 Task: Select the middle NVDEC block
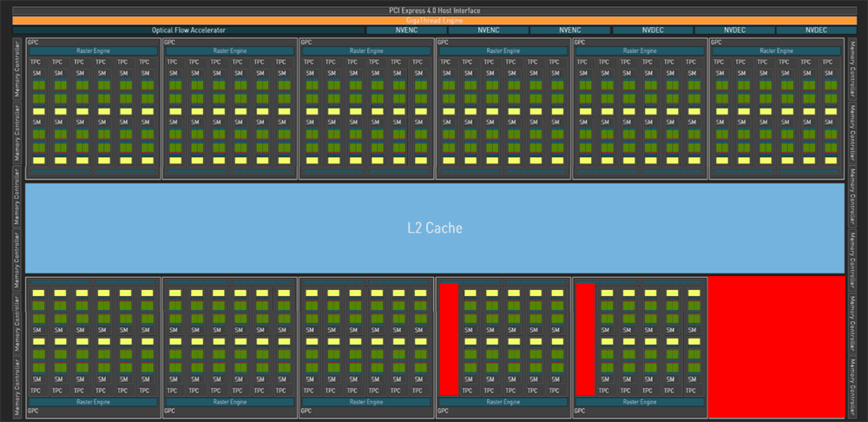tap(734, 30)
